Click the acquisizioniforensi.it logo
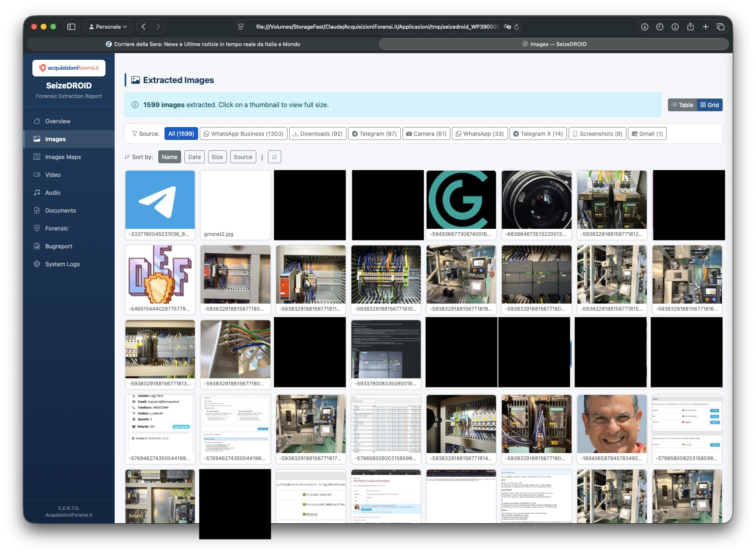Viewport: 756px width, 554px height. point(69,68)
